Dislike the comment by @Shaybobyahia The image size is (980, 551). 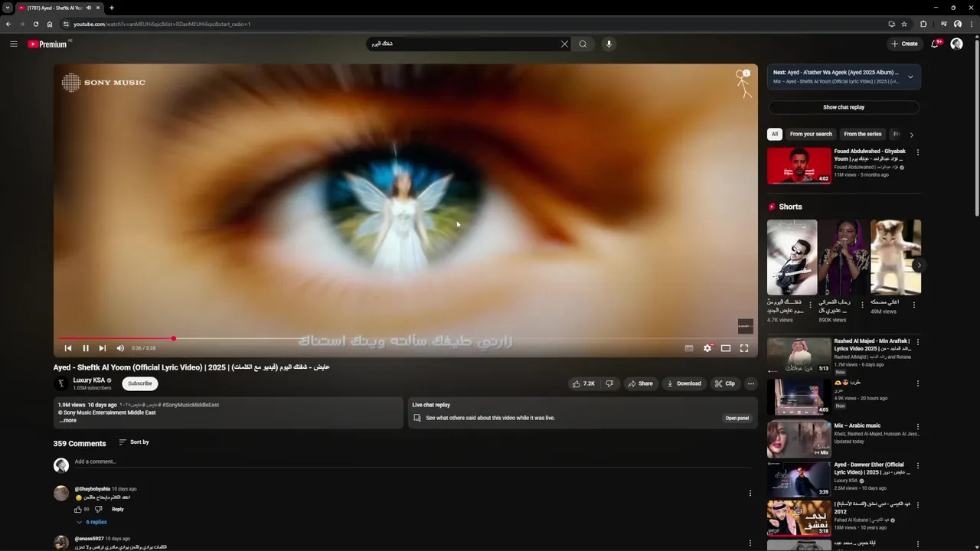[98, 509]
